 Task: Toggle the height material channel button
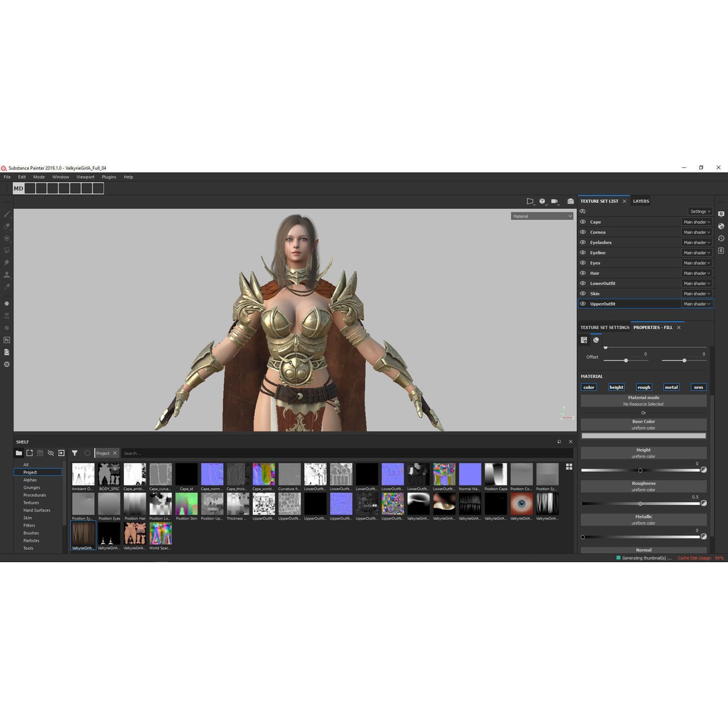click(x=616, y=387)
